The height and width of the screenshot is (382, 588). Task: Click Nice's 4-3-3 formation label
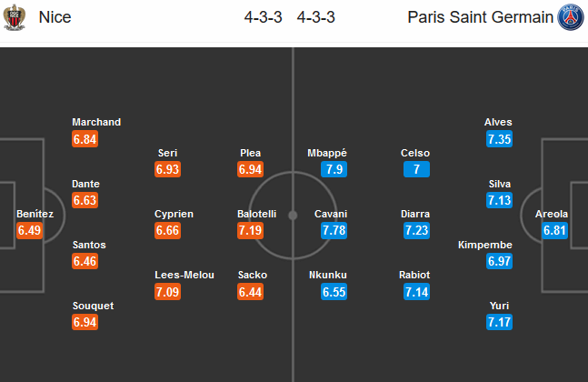pos(264,17)
